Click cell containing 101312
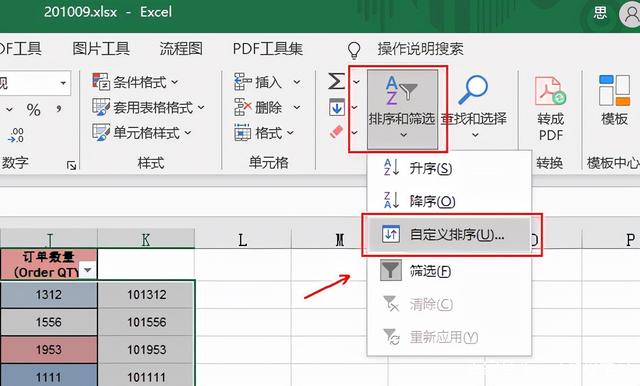The image size is (640, 386). pyautogui.click(x=146, y=295)
